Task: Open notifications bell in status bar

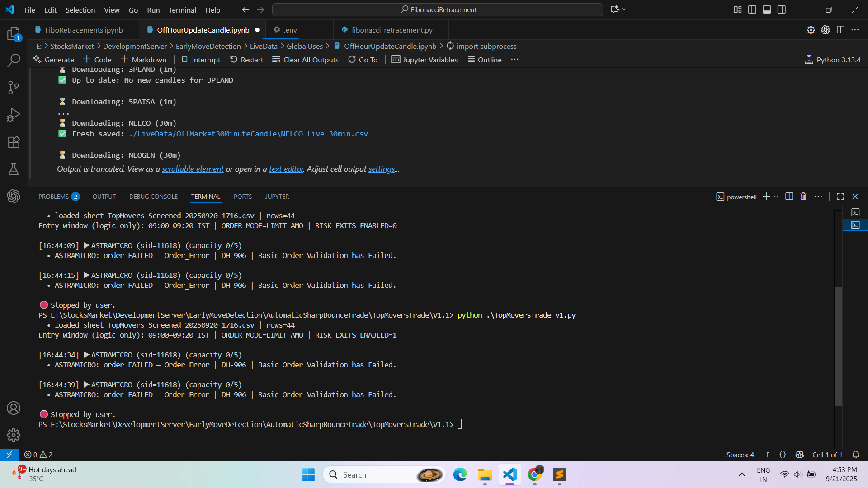Action: [x=856, y=455]
